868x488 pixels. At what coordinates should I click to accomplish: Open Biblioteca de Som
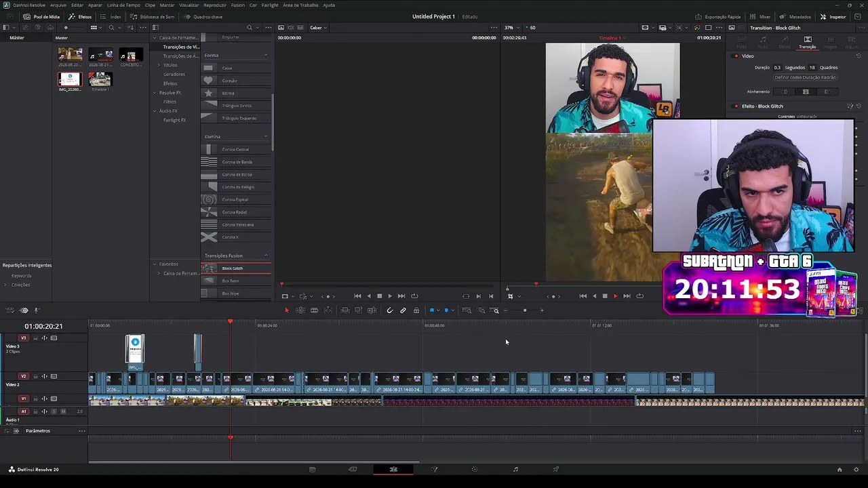click(153, 16)
